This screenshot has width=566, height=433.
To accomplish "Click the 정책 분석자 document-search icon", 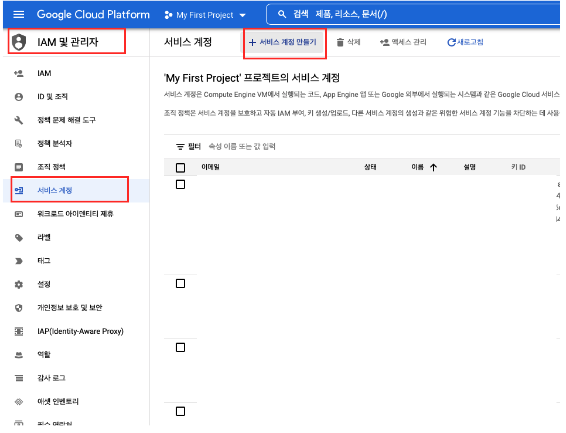I will tap(19, 144).
